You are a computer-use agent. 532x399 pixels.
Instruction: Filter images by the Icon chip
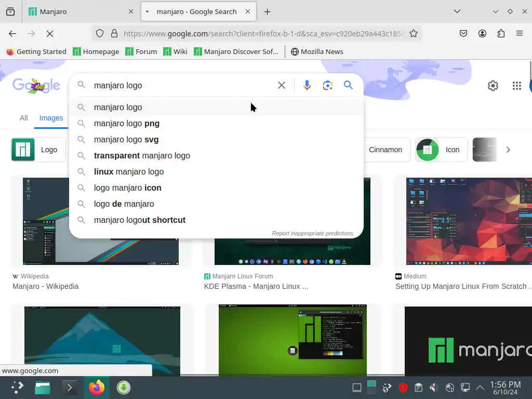442,150
